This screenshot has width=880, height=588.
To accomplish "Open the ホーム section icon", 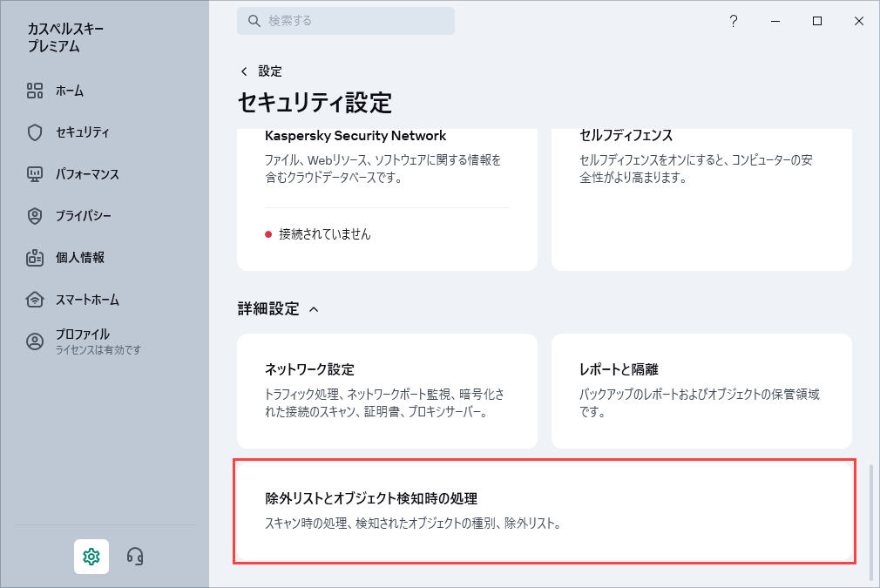I will point(35,91).
